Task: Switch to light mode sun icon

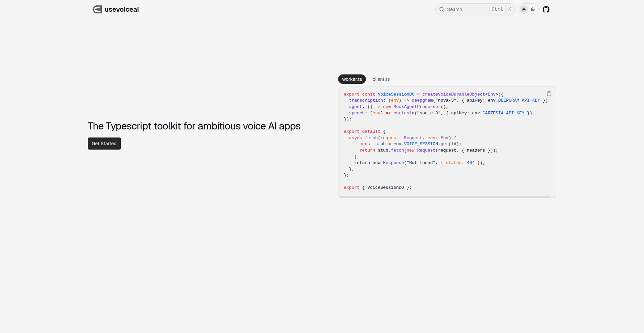Action: click(524, 9)
